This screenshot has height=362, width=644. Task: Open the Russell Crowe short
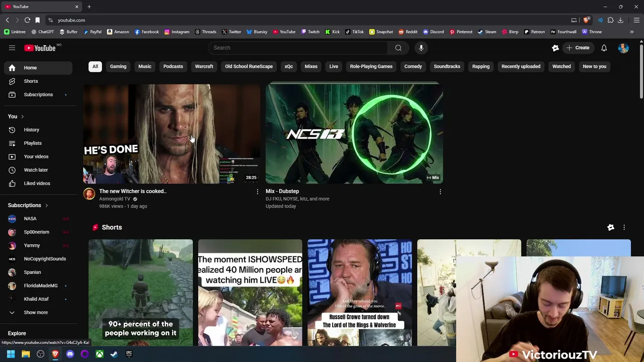pos(360,293)
